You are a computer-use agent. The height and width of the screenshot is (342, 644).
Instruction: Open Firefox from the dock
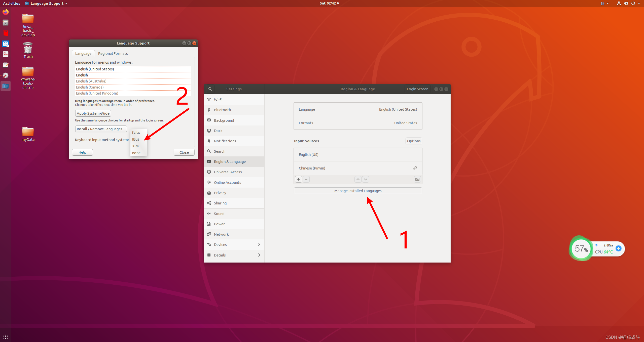(6, 12)
